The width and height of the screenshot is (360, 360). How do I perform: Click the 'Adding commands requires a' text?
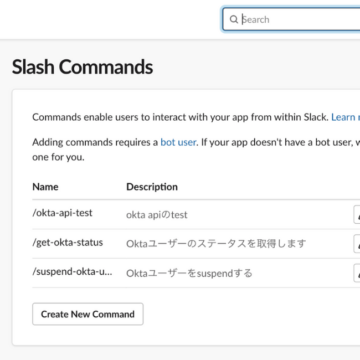pyautogui.click(x=95, y=142)
